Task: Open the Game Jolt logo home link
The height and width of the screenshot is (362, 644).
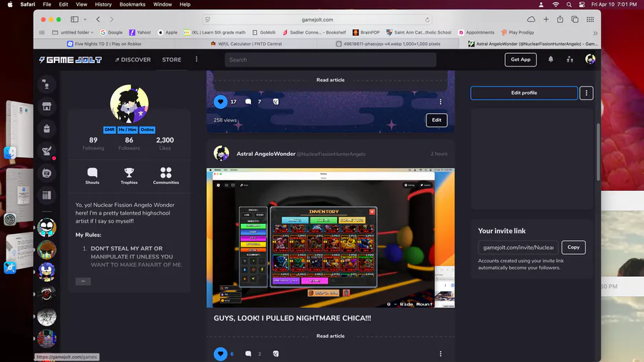Action: [x=70, y=60]
